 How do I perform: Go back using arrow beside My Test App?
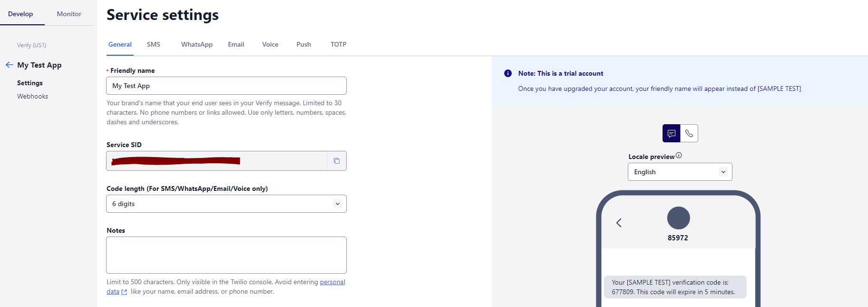pyautogui.click(x=10, y=65)
